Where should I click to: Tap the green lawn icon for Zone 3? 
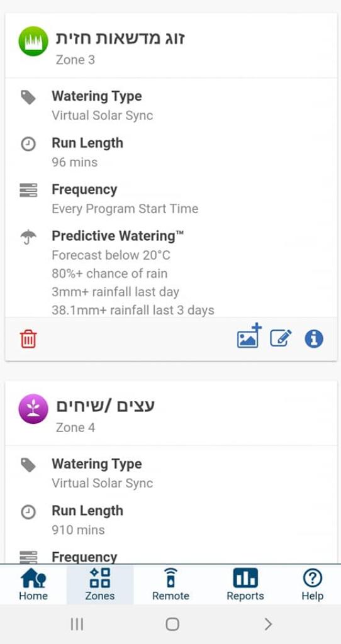[x=33, y=41]
